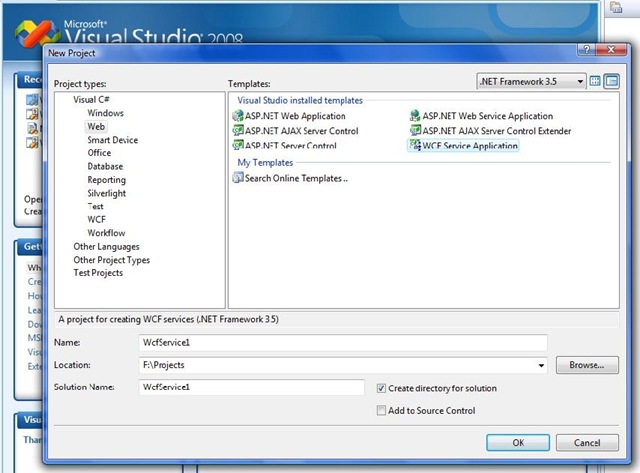Click the dialog Help question mark button
The image size is (640, 473).
[586, 50]
